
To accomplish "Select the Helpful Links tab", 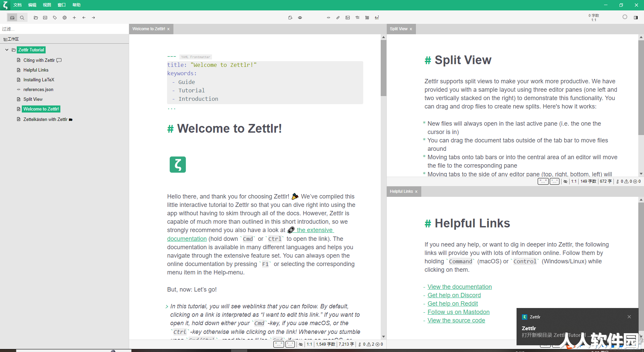I will click(x=401, y=191).
